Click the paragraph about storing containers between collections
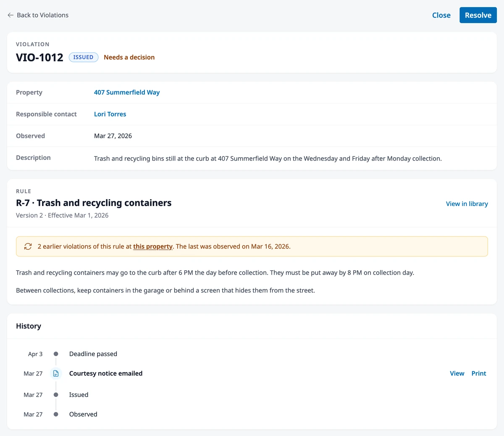The height and width of the screenshot is (436, 504). point(165,291)
